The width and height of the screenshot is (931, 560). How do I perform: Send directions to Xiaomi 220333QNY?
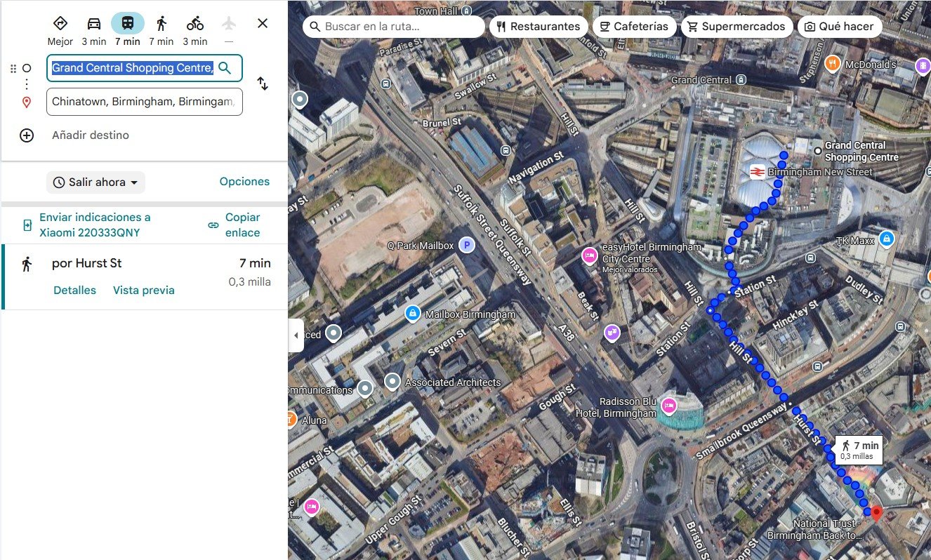[x=94, y=225]
